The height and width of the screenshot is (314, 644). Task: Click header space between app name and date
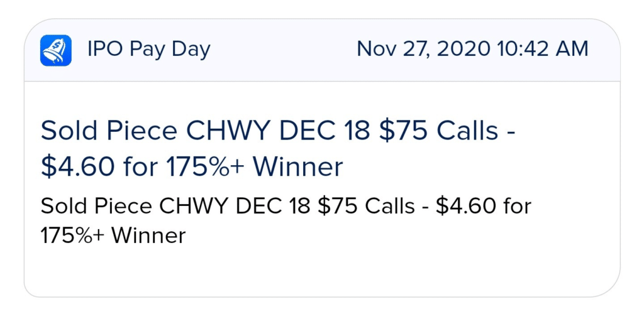(284, 50)
